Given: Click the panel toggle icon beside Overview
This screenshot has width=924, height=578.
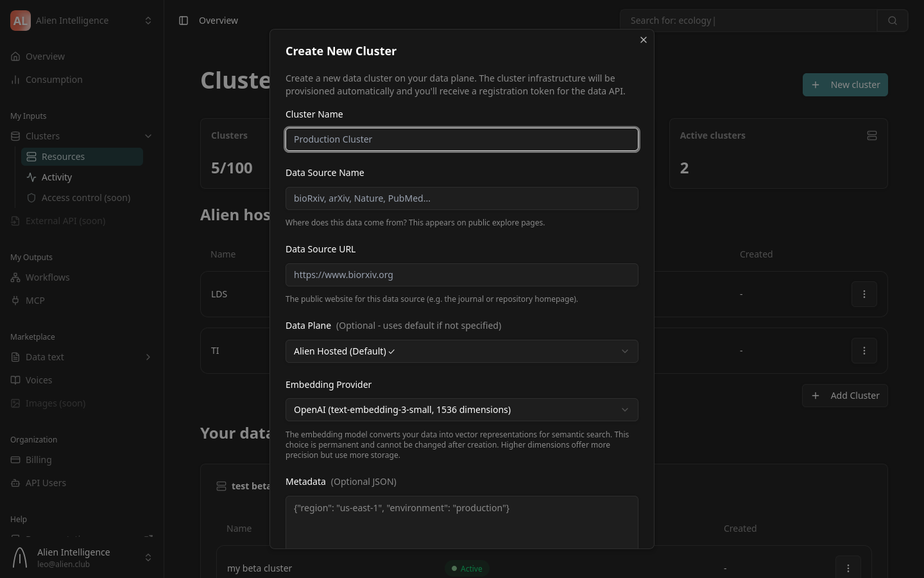Looking at the screenshot, I should click(x=183, y=20).
